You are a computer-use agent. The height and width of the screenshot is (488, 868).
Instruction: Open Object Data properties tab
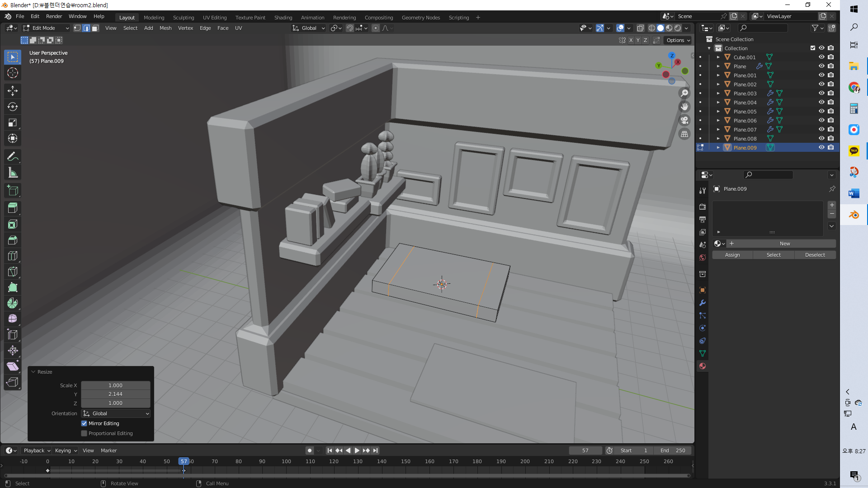click(x=703, y=353)
